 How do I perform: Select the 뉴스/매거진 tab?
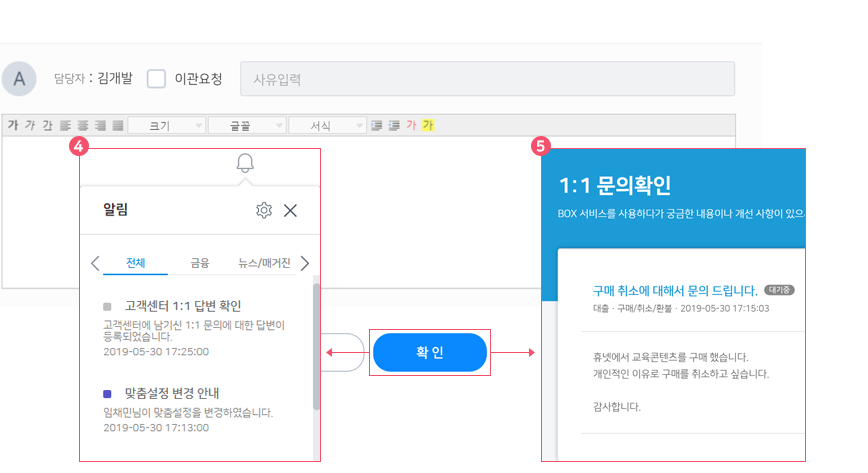click(x=265, y=263)
